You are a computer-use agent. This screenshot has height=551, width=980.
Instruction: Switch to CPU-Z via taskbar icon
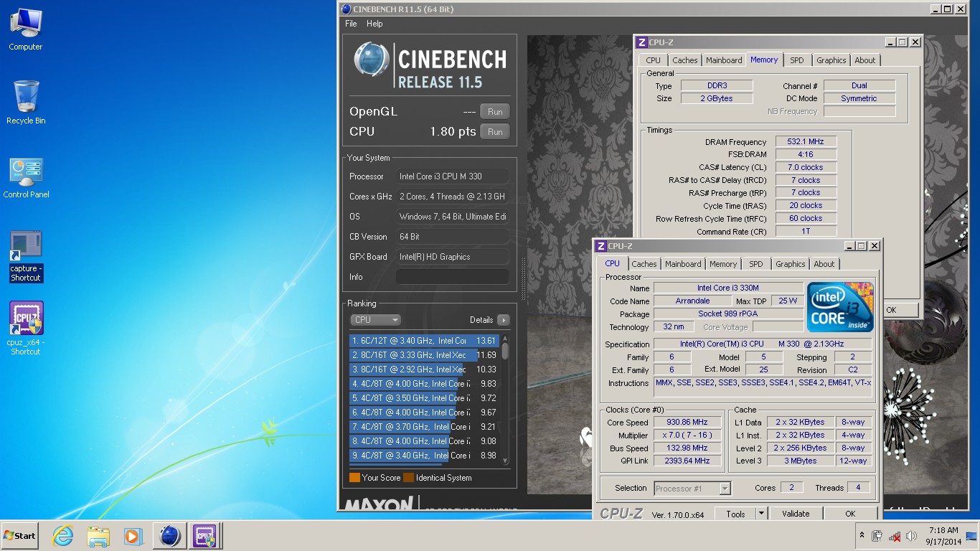pyautogui.click(x=204, y=536)
